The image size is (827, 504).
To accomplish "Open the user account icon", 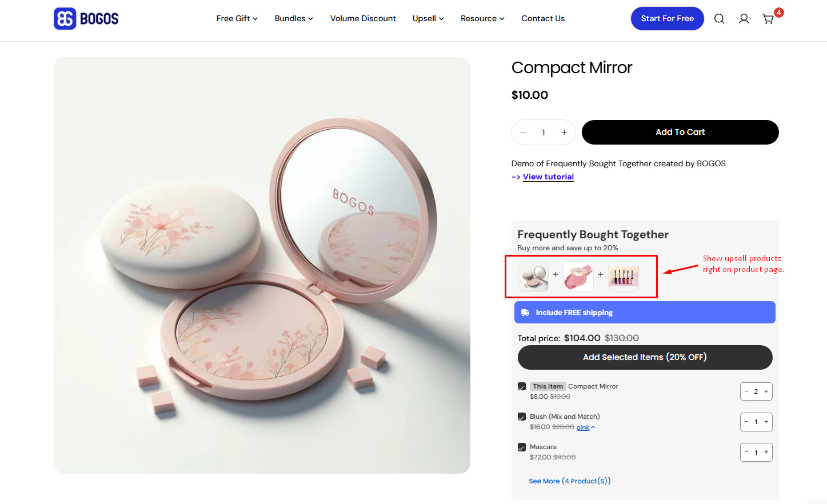I will (x=744, y=19).
